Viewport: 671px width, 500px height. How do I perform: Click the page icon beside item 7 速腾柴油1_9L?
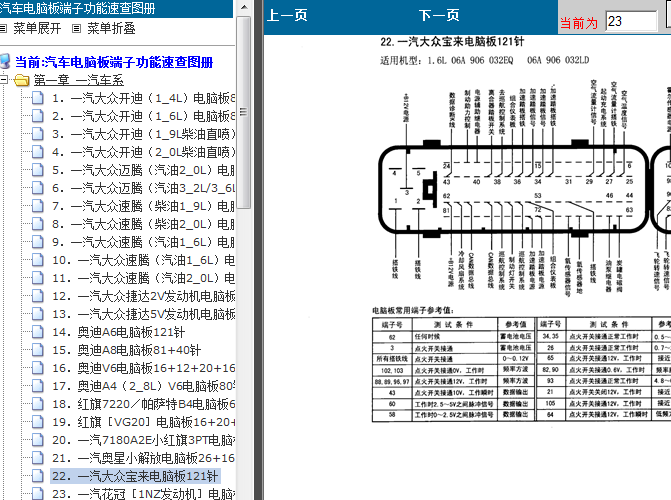[38, 206]
